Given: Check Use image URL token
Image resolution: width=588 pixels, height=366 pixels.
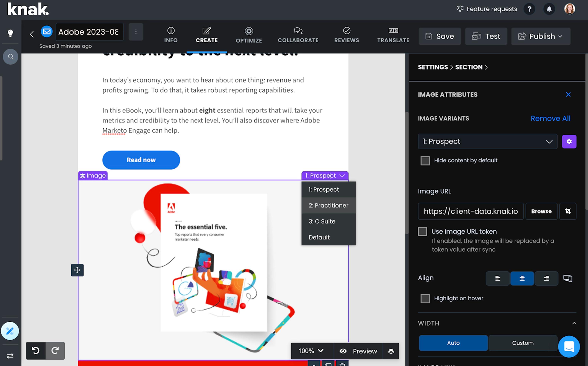Looking at the screenshot, I should (x=422, y=231).
